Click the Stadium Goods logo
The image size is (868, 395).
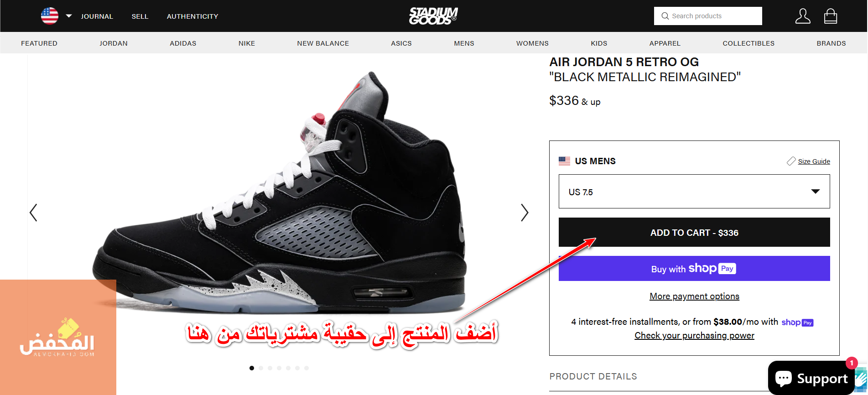[433, 16]
